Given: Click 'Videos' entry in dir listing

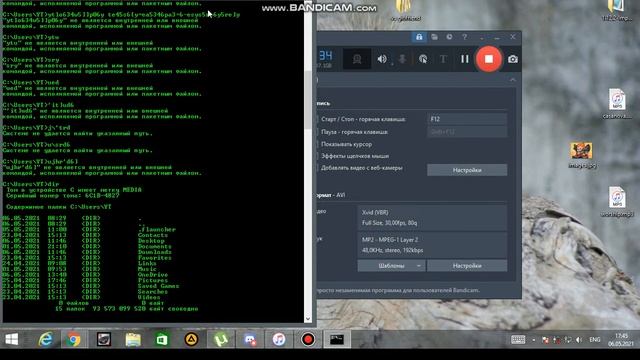Looking at the screenshot, I should click(x=149, y=298).
